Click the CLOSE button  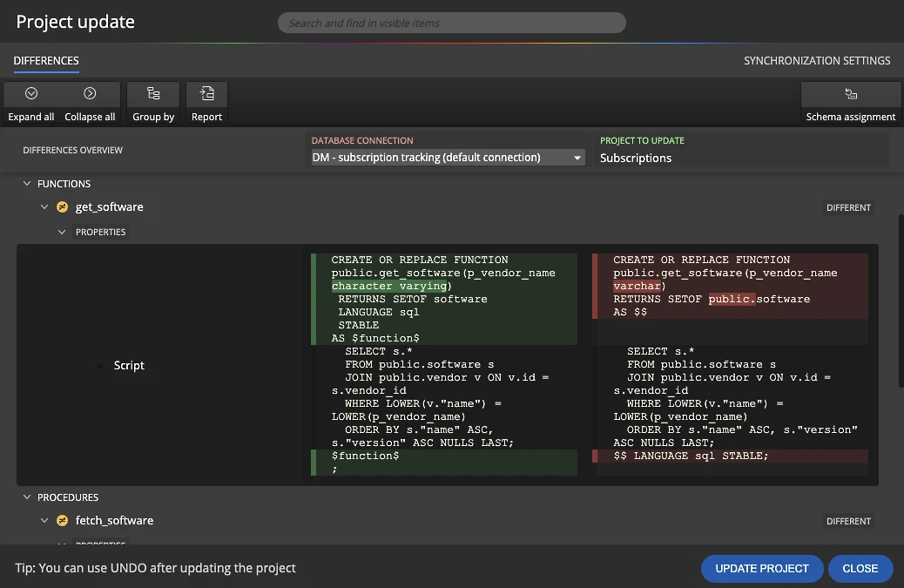coord(860,568)
